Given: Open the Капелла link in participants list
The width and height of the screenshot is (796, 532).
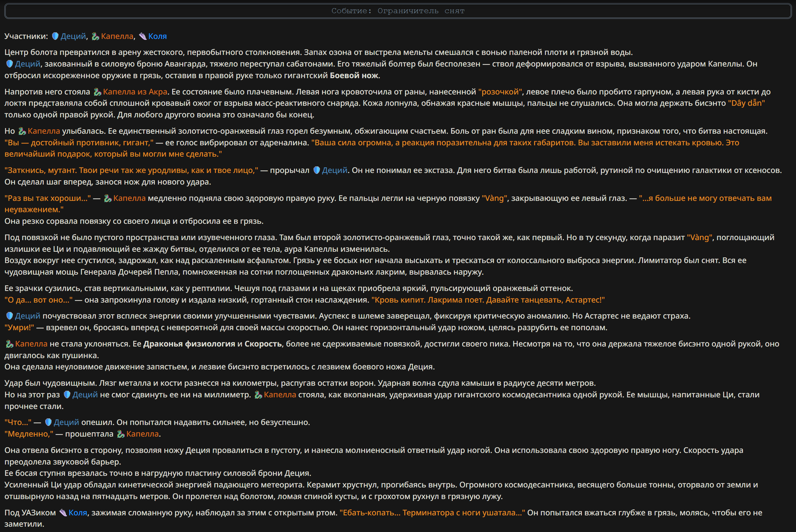Looking at the screenshot, I should (117, 36).
